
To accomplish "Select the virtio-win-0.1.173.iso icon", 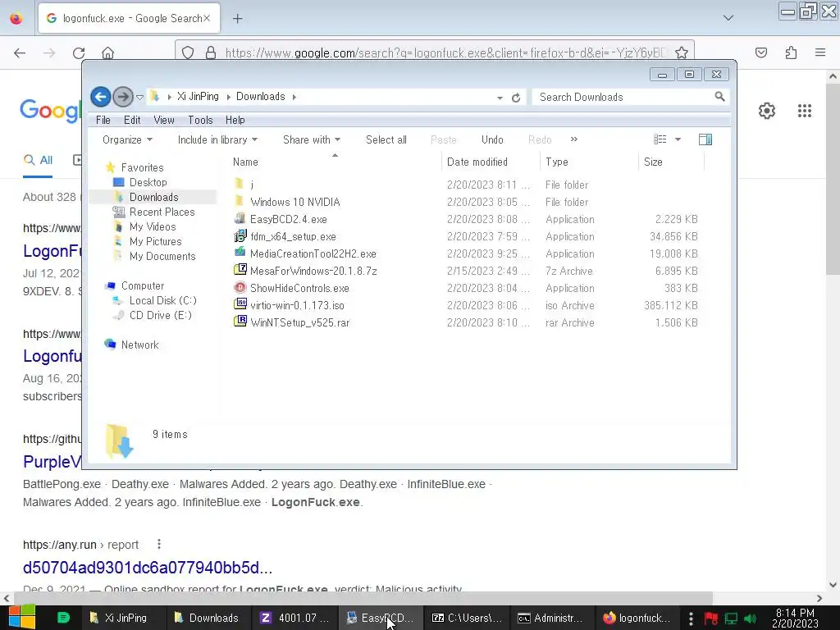I will [x=240, y=305].
